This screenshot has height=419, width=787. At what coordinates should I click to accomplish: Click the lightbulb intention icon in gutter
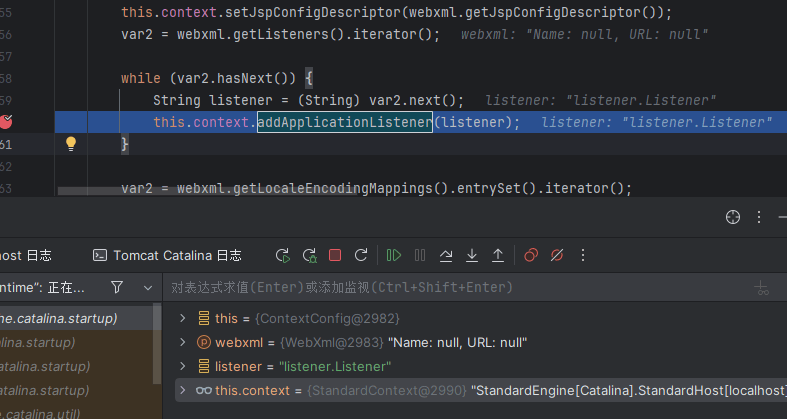point(71,144)
